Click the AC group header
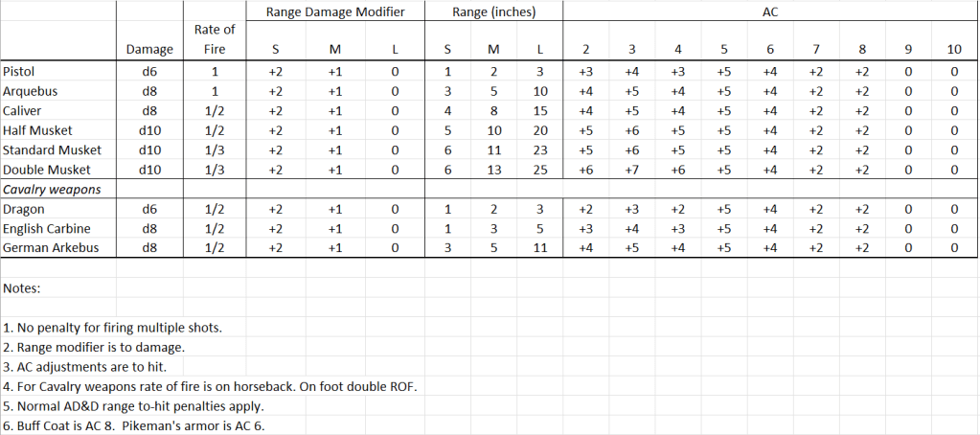This screenshot has height=435, width=980. tap(771, 11)
